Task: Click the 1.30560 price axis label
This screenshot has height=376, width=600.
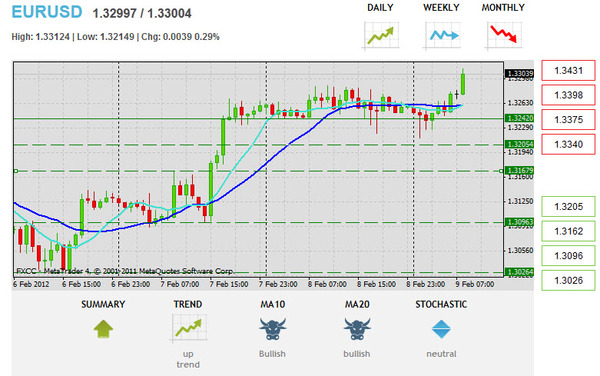Action: point(520,251)
